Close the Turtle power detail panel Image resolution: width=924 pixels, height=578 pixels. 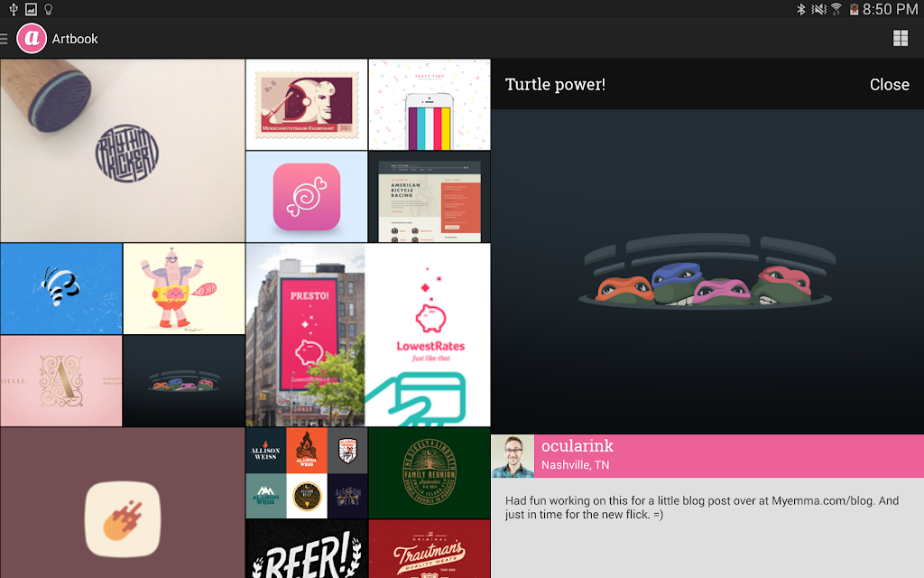[x=889, y=84]
